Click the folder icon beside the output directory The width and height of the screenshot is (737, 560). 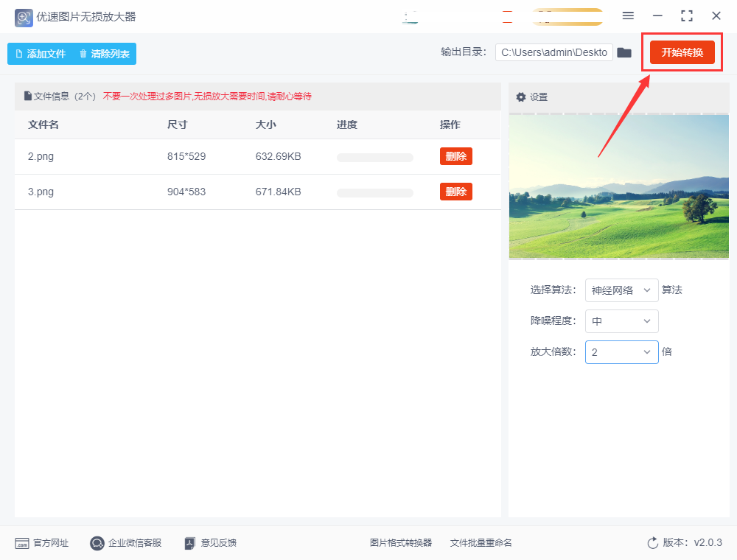click(624, 52)
